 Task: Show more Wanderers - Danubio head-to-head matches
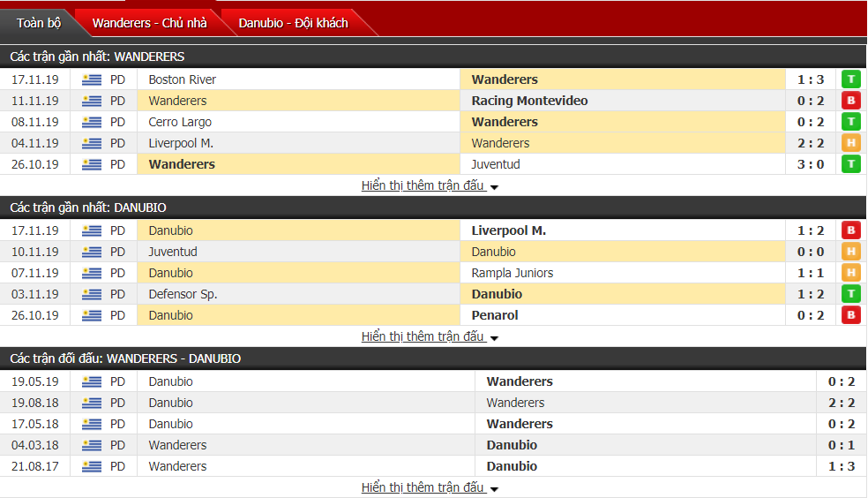point(430,487)
